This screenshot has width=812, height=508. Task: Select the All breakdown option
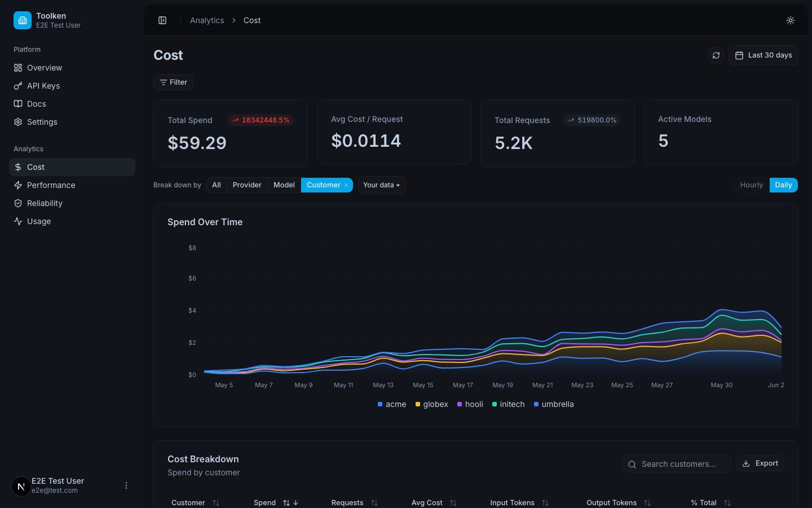pyautogui.click(x=217, y=185)
